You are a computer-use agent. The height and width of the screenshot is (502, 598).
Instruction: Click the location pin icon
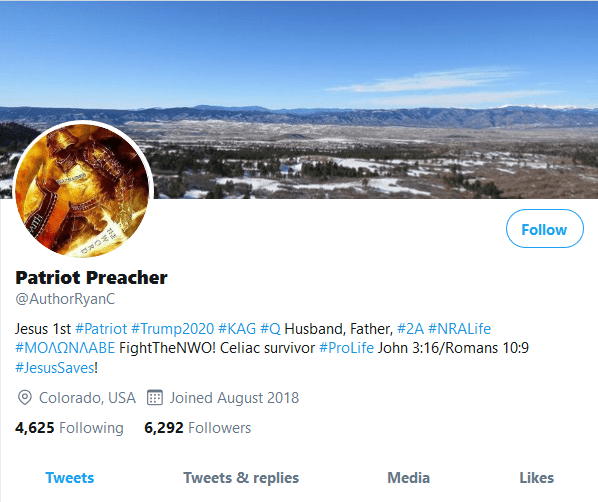pos(25,398)
